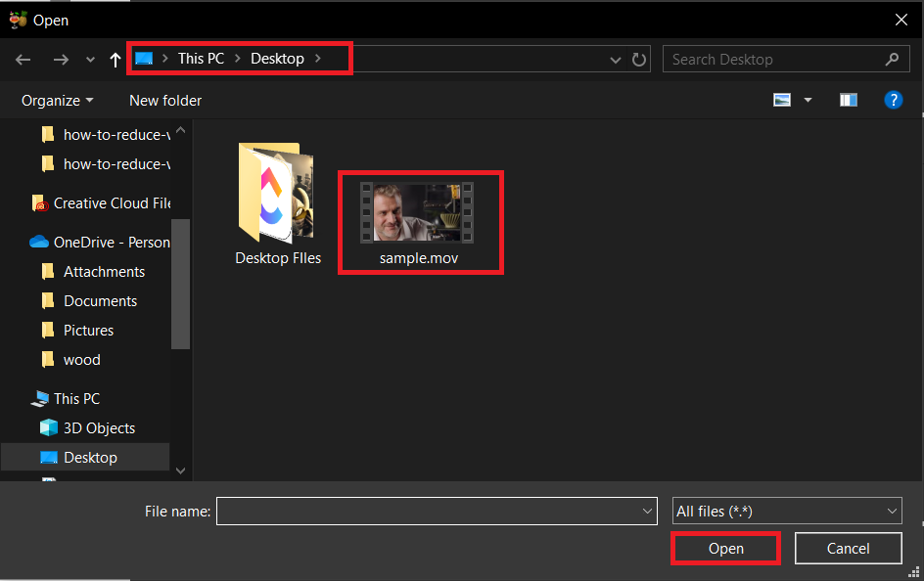Select the sample.mov video thumbnail
This screenshot has height=581, width=924.
point(420,215)
